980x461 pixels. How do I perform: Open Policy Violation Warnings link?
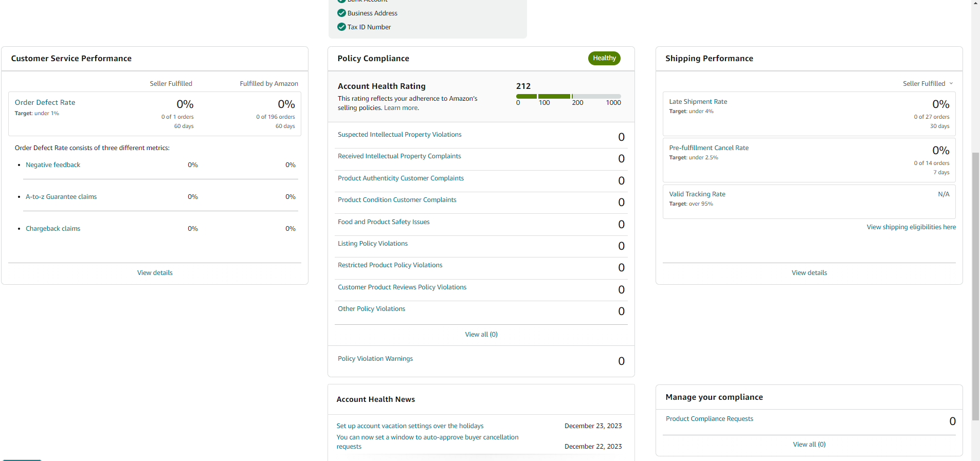tap(375, 359)
